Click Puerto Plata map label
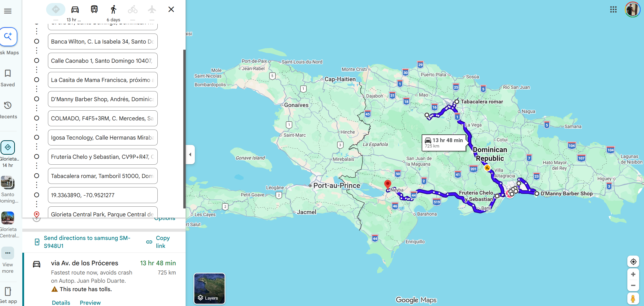The image size is (644, 306). pyautogui.click(x=433, y=75)
